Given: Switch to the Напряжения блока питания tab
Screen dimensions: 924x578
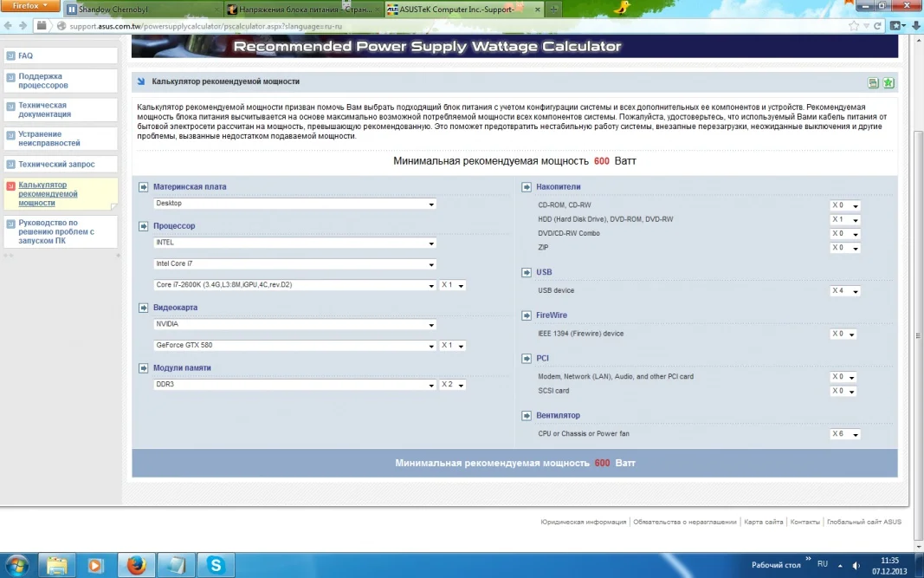Looking at the screenshot, I should point(303,10).
